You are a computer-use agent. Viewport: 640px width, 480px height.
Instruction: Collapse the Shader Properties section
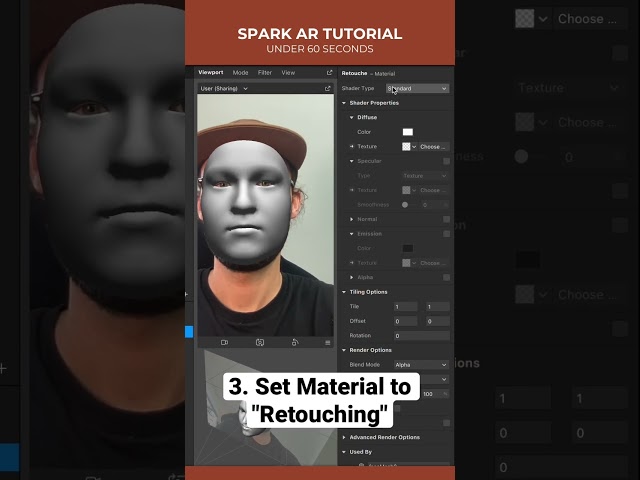point(344,103)
